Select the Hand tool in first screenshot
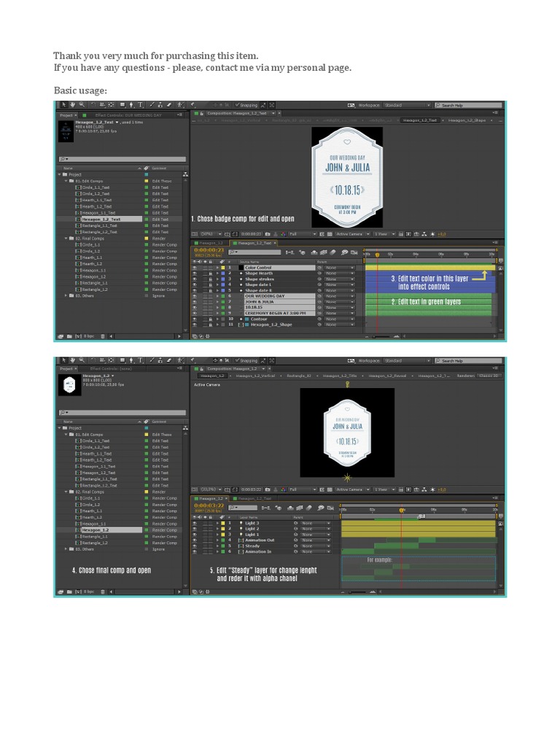This screenshot has height=747, width=560. click(x=73, y=105)
